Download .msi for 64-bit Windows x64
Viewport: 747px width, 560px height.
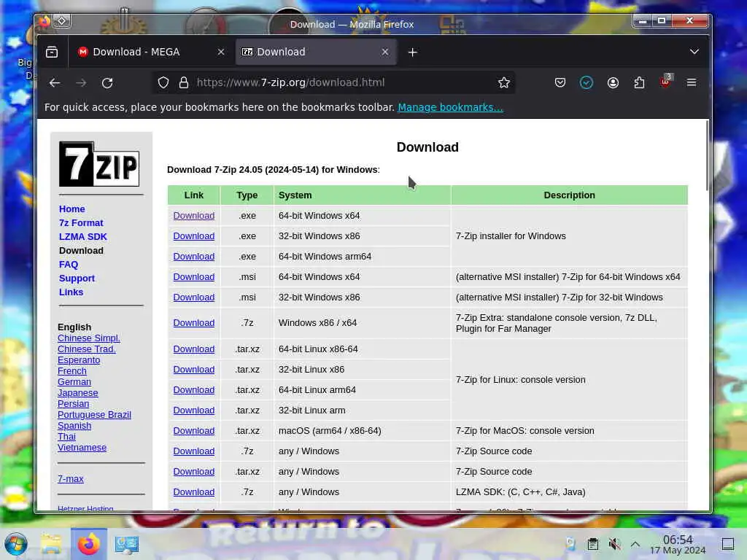[x=194, y=277]
